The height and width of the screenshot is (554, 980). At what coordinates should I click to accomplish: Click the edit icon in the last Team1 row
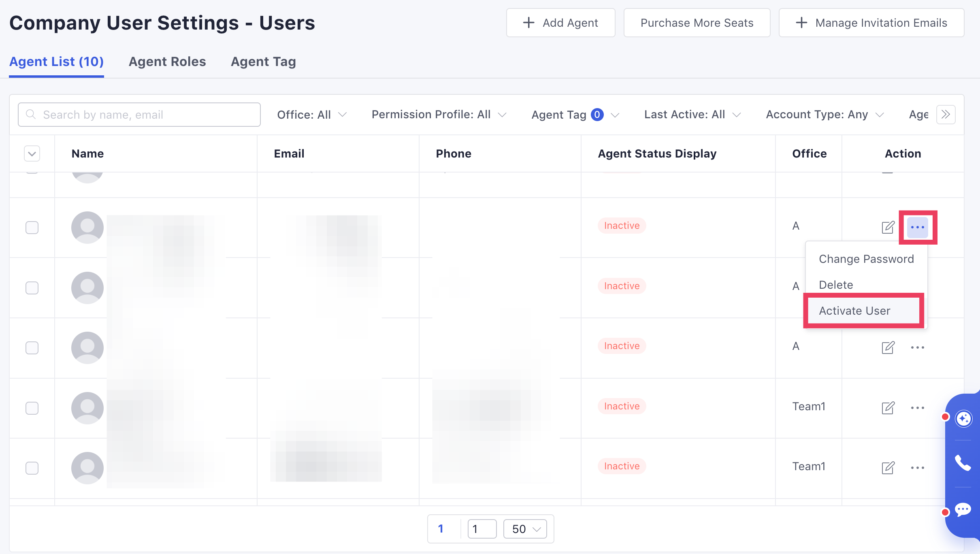[888, 468]
